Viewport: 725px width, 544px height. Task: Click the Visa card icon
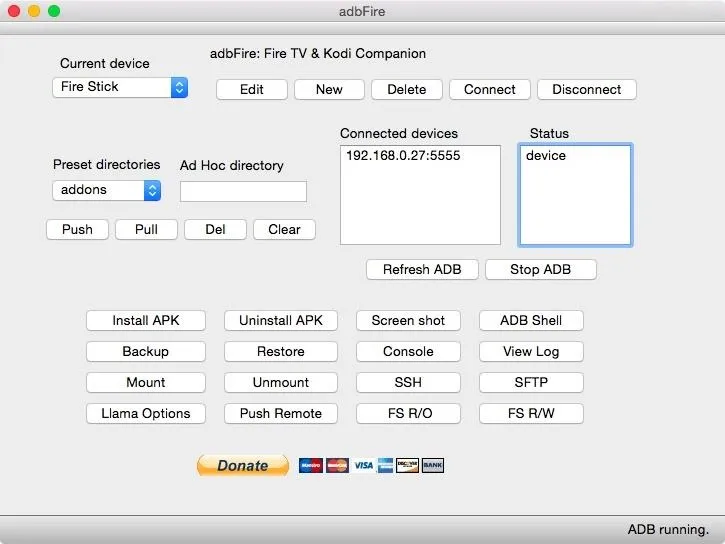364,465
